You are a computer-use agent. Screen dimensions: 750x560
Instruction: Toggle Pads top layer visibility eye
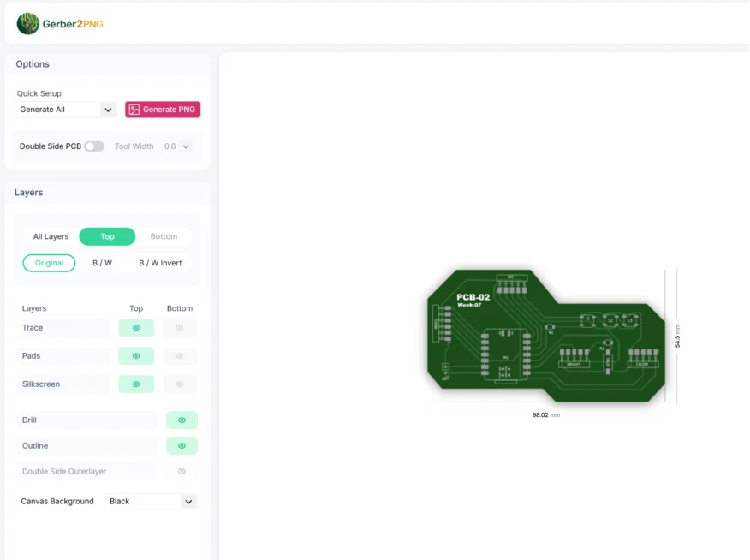coord(136,356)
